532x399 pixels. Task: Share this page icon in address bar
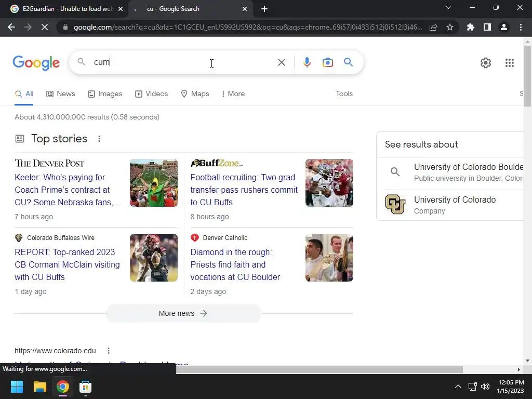click(433, 27)
